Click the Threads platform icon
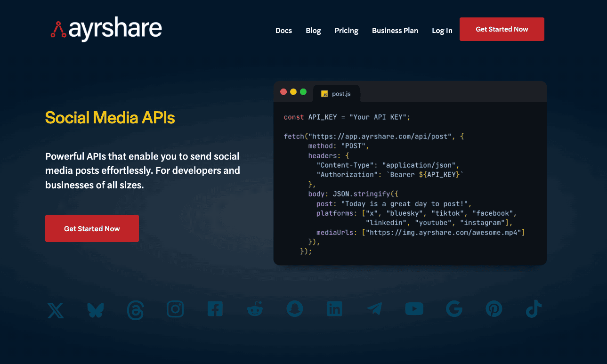Image resolution: width=607 pixels, height=364 pixels. (x=135, y=310)
